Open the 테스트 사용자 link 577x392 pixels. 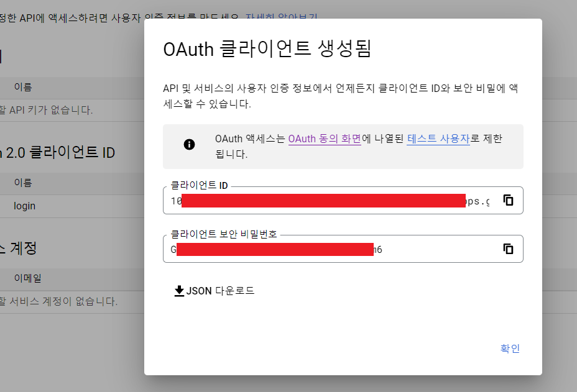[438, 139]
